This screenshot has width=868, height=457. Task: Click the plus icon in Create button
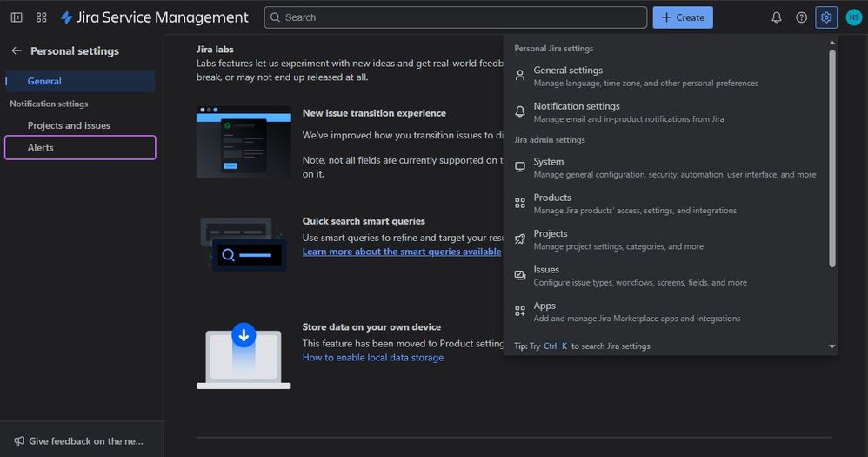tap(666, 17)
